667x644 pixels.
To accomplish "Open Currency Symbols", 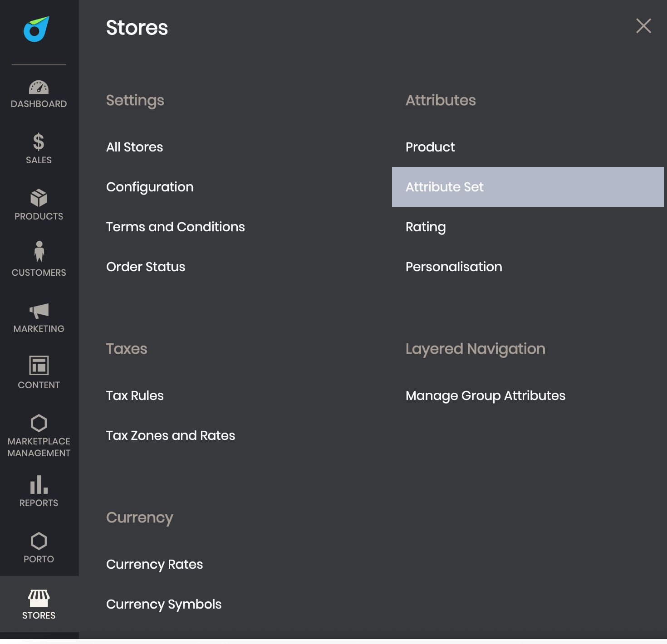I will pos(164,604).
